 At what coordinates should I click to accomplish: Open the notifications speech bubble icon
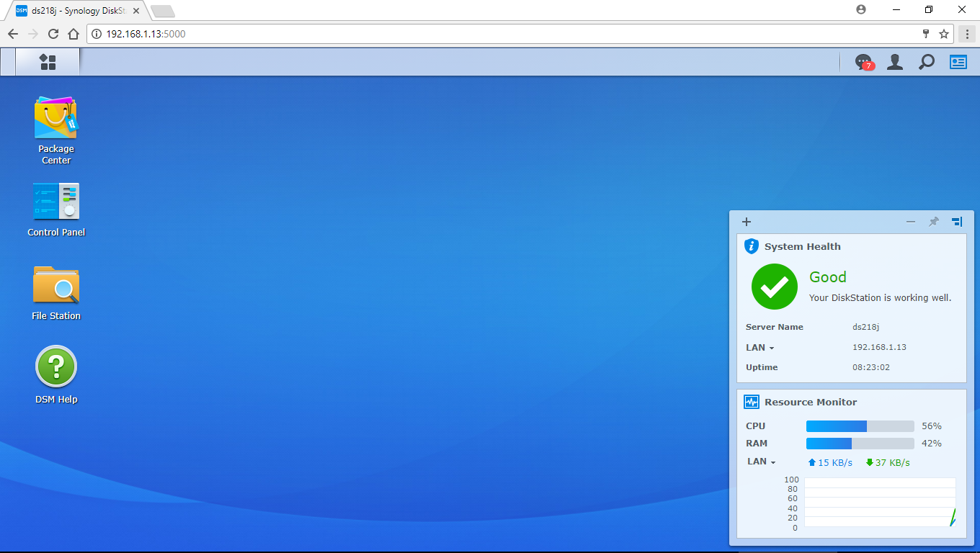[863, 63]
